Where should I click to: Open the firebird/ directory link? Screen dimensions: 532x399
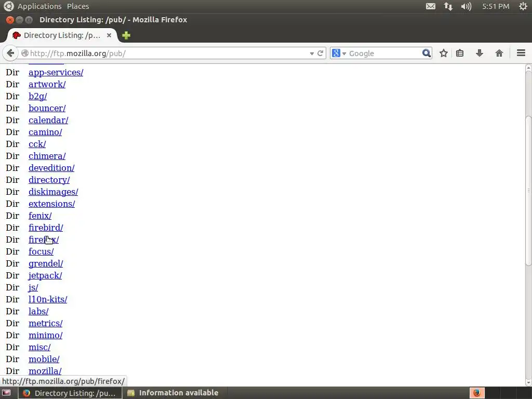46,228
